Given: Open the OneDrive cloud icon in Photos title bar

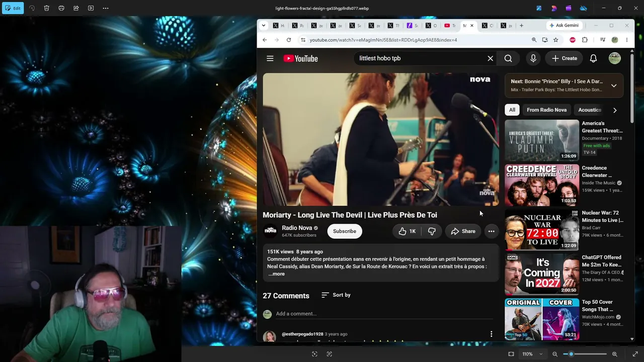Looking at the screenshot, I should pyautogui.click(x=584, y=8).
